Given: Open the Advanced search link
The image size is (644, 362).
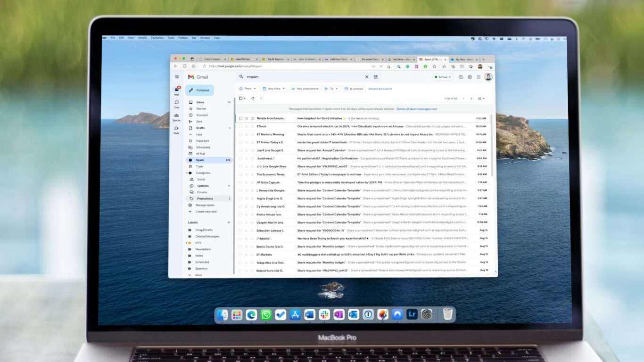Looking at the screenshot, I should pyautogui.click(x=380, y=89).
